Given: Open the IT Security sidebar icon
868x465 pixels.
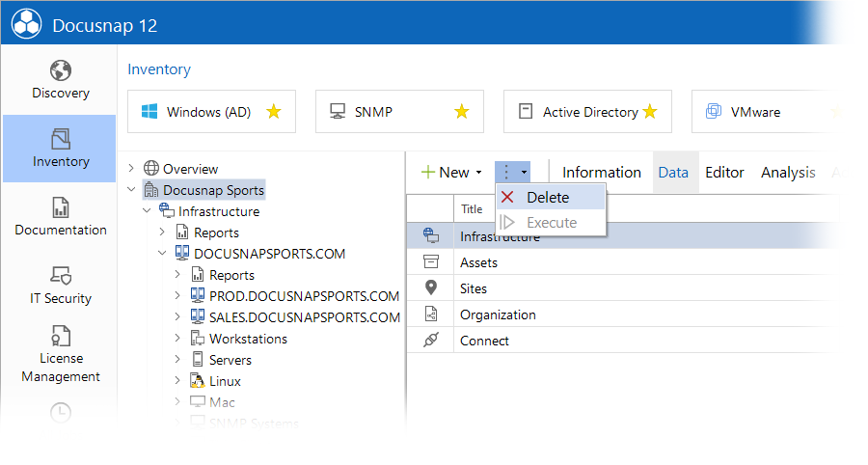Looking at the screenshot, I should (61, 275).
